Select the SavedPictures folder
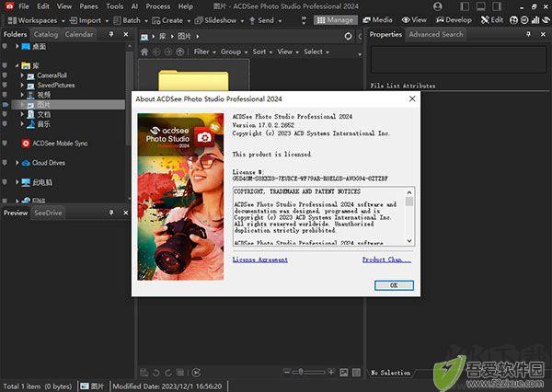Image resolution: width=552 pixels, height=392 pixels. pos(56,86)
